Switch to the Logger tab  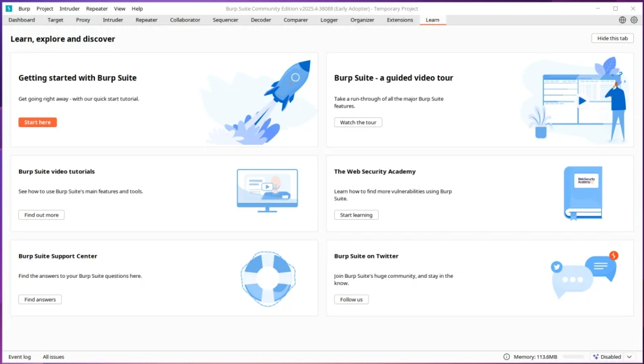pyautogui.click(x=329, y=20)
